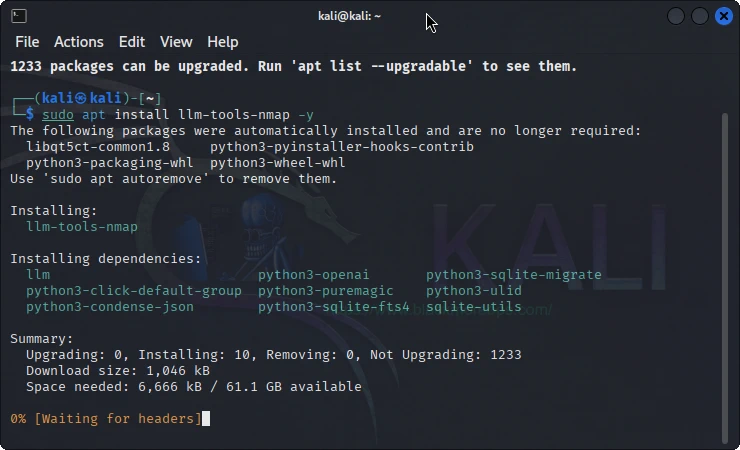Open the Actions menu
This screenshot has width=740, height=450.
(79, 42)
